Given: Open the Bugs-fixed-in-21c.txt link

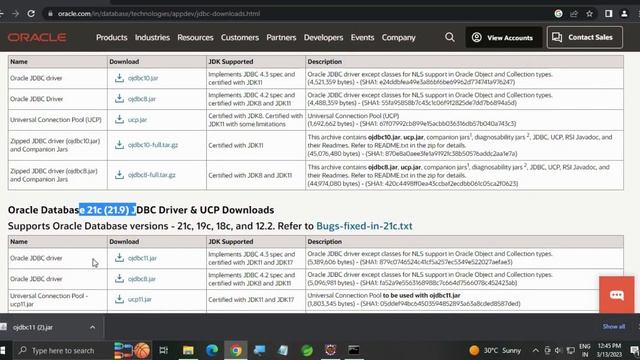Looking at the screenshot, I should (364, 226).
